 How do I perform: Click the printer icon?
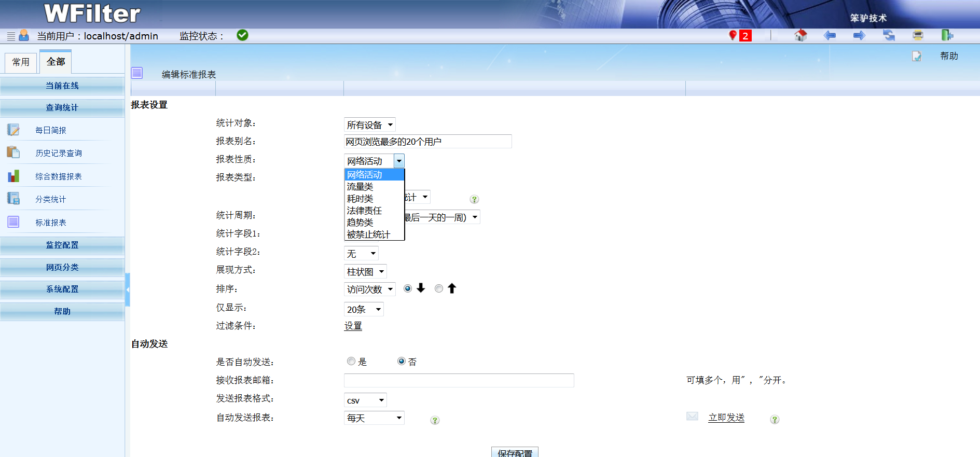coord(918,35)
